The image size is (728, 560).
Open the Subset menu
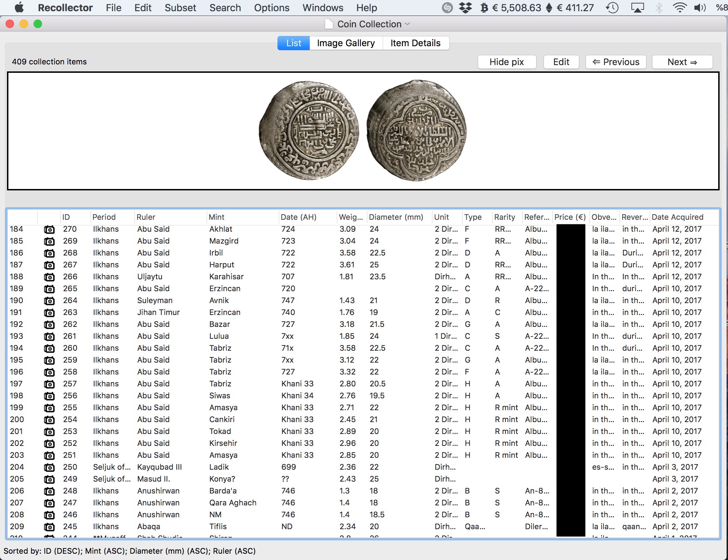[180, 8]
